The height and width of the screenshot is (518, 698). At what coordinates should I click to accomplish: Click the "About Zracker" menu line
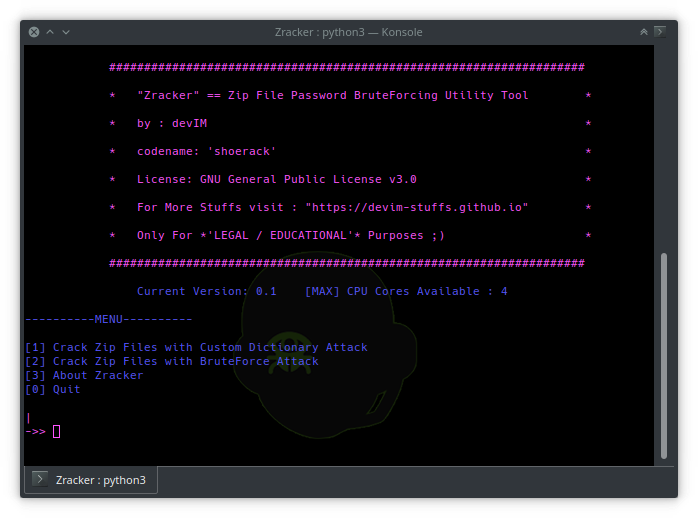84,375
